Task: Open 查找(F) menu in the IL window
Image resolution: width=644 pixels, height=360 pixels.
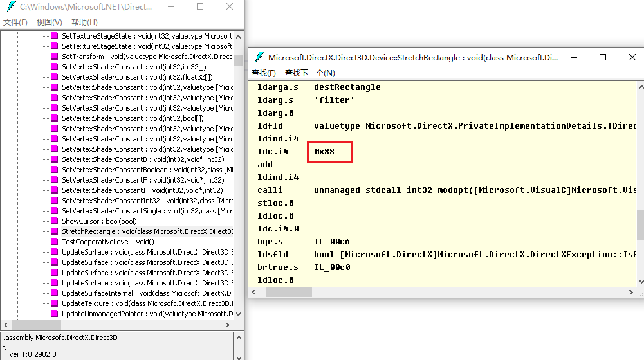Action: [x=264, y=73]
